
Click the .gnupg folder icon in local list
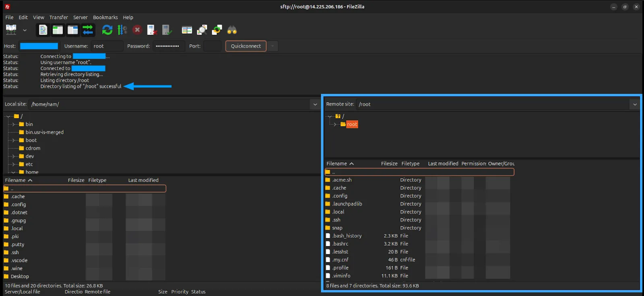tap(6, 220)
